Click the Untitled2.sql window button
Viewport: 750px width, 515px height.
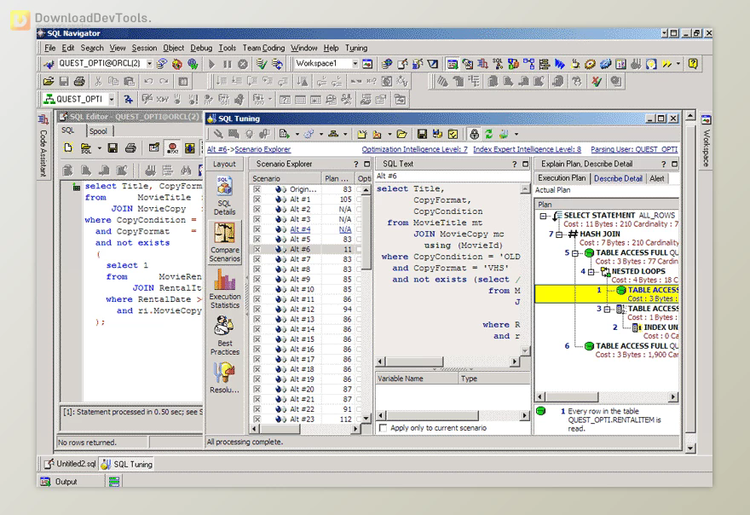tap(70, 464)
